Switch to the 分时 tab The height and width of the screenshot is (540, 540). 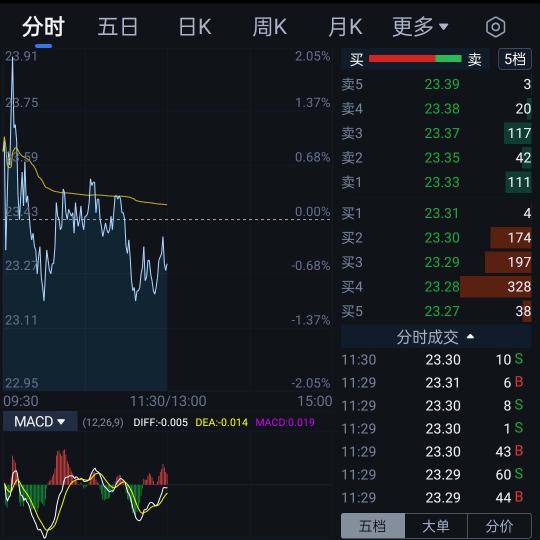click(x=43, y=27)
